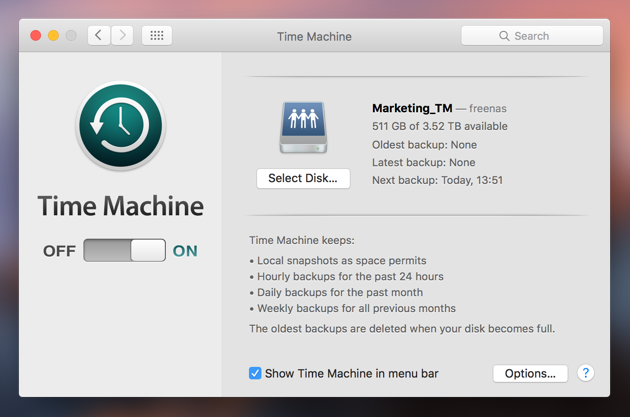The width and height of the screenshot is (630, 417).
Task: Click the oldest backups are deleted notice
Action: (402, 329)
